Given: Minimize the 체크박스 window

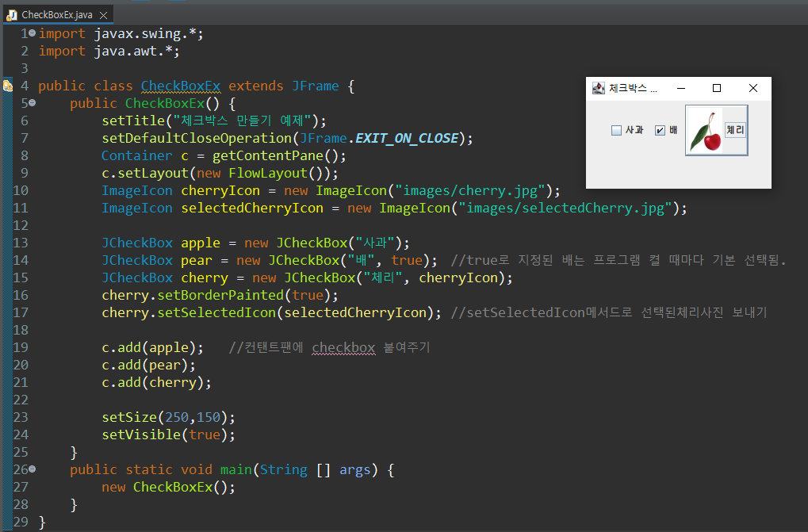Looking at the screenshot, I should [x=680, y=88].
